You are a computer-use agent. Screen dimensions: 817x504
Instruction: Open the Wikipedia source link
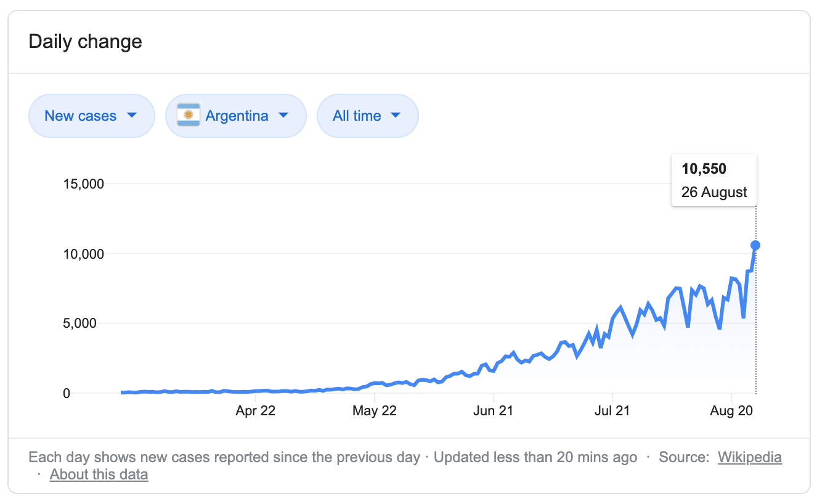(750, 457)
